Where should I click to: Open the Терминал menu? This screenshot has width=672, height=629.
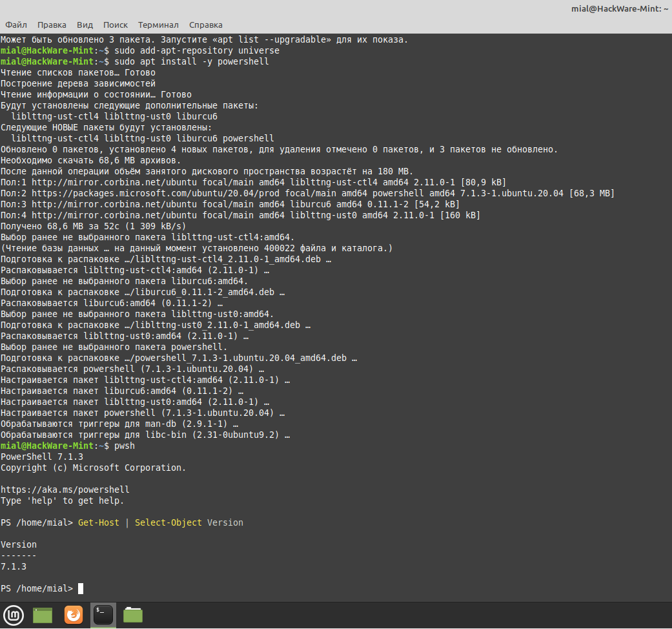pyautogui.click(x=158, y=25)
